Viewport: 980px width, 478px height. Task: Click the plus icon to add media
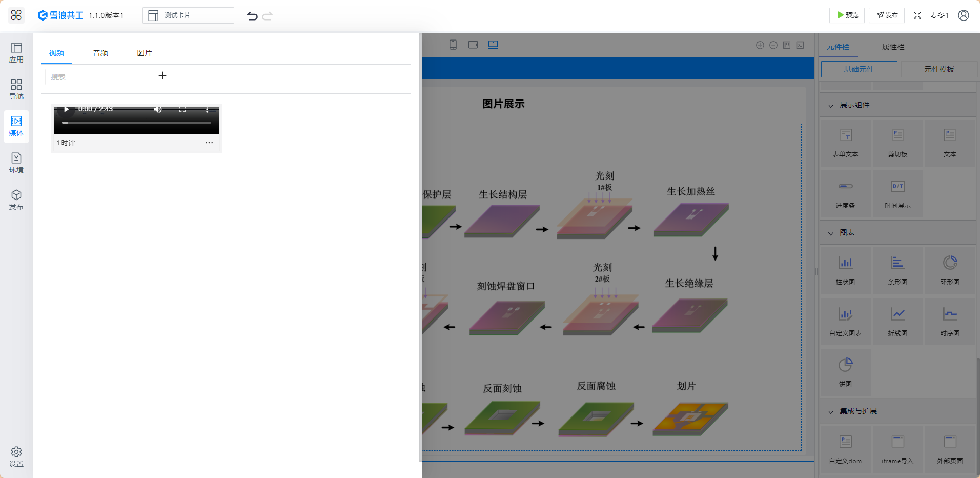coord(162,75)
